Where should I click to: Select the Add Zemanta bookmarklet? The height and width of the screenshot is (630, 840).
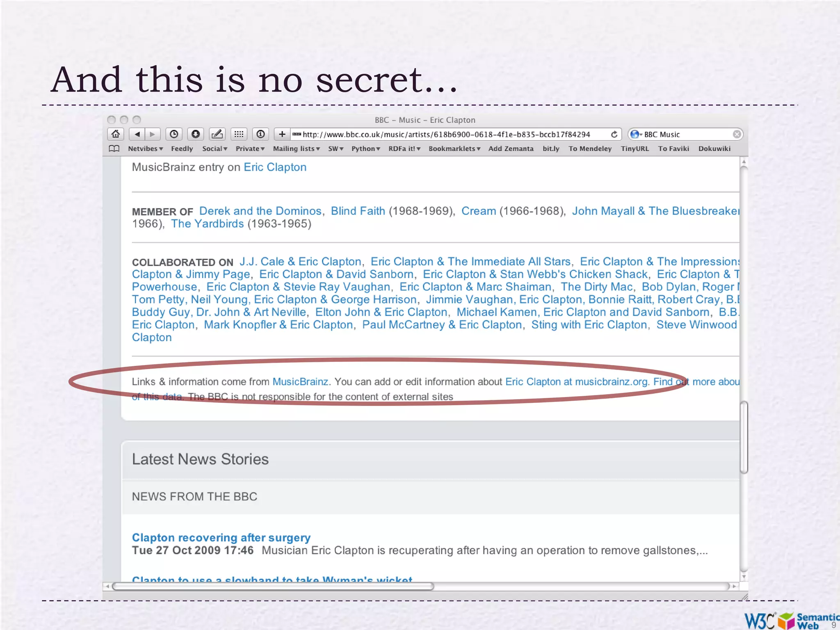(x=511, y=148)
